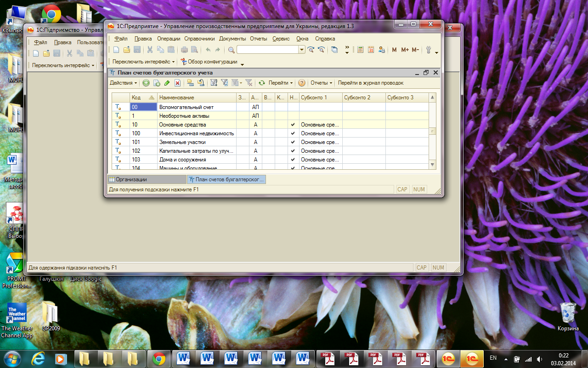Click the Hierarchical view icon
The height and width of the screenshot is (368, 588).
pos(190,83)
